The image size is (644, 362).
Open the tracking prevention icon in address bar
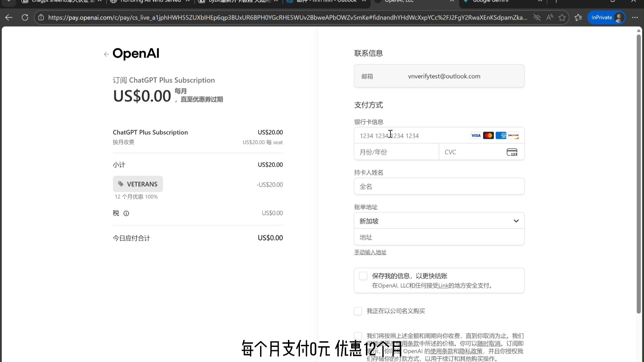coord(537,17)
